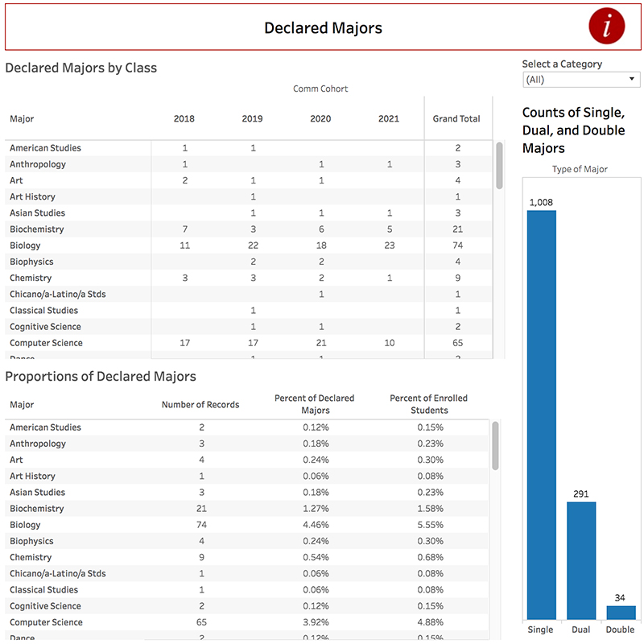This screenshot has width=644, height=644.
Task: Click the Type of Major axis label
Action: point(580,169)
